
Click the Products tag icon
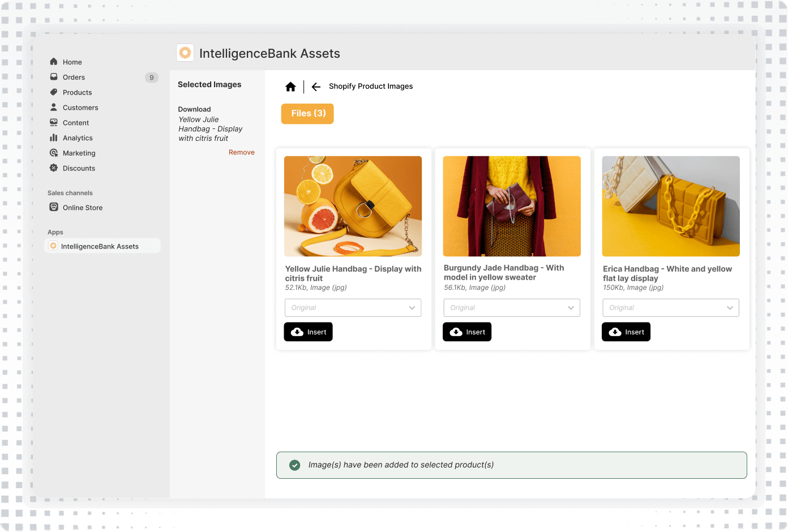(54, 92)
